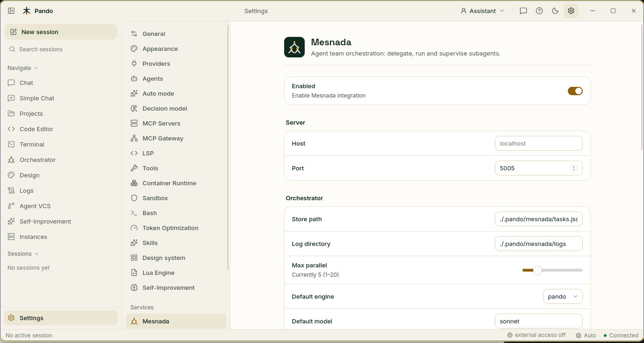Open the Assistant profile dropdown
Screen dimensions: 644x343
pos(482,11)
